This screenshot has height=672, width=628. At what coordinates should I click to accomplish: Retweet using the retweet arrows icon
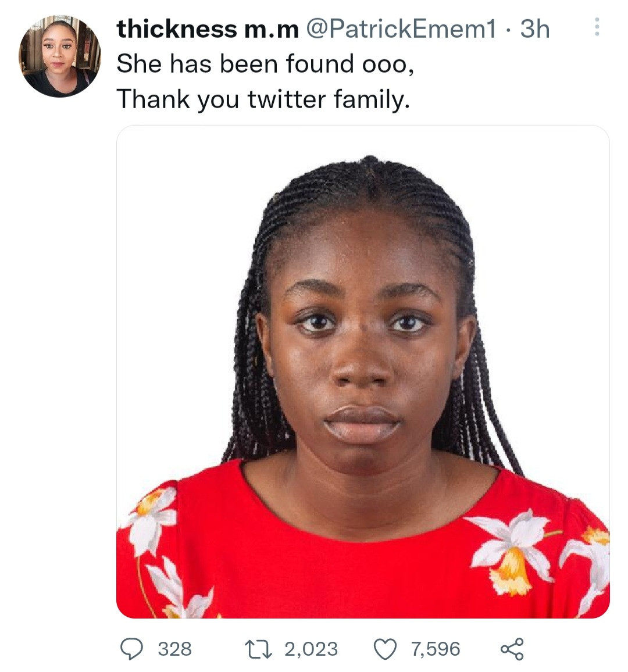pos(259,649)
